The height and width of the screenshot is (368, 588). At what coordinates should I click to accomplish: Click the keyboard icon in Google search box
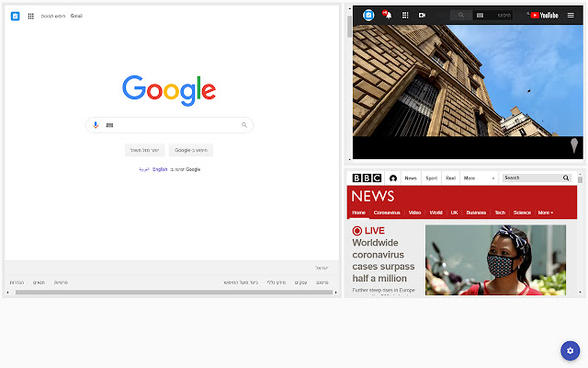109,125
